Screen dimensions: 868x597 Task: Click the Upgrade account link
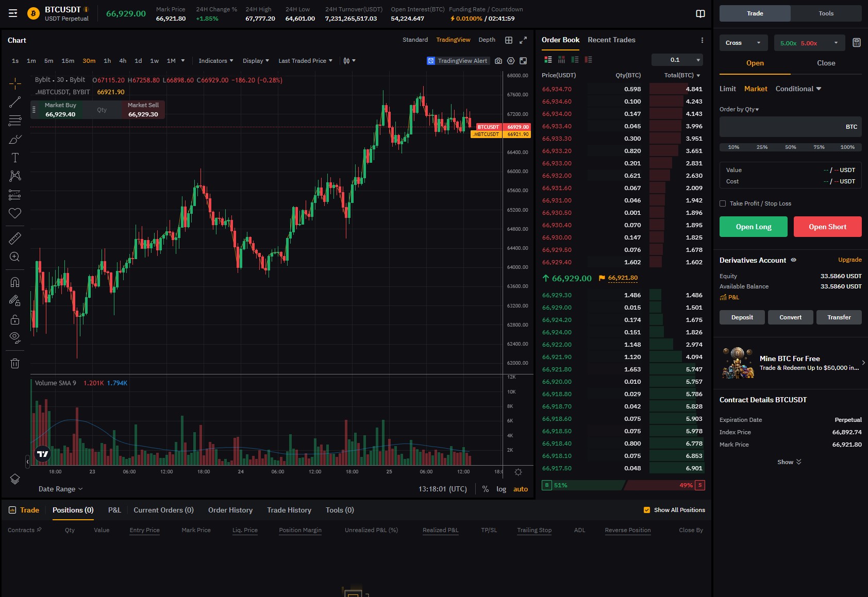point(849,260)
